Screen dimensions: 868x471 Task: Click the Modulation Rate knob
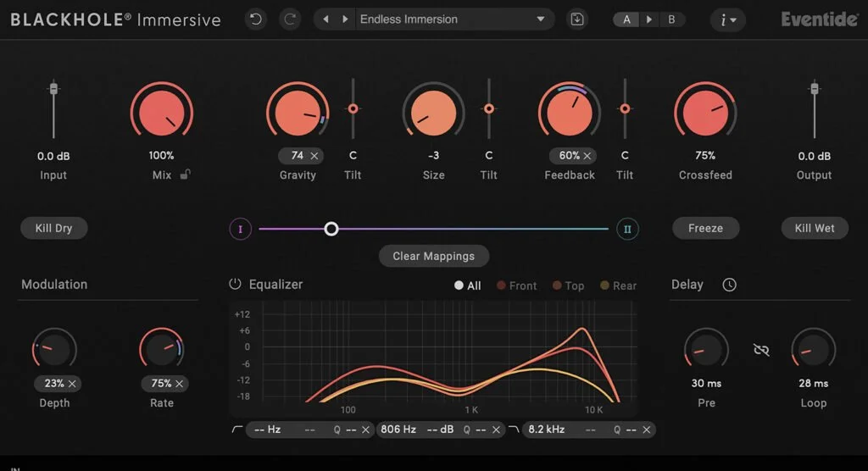162,349
